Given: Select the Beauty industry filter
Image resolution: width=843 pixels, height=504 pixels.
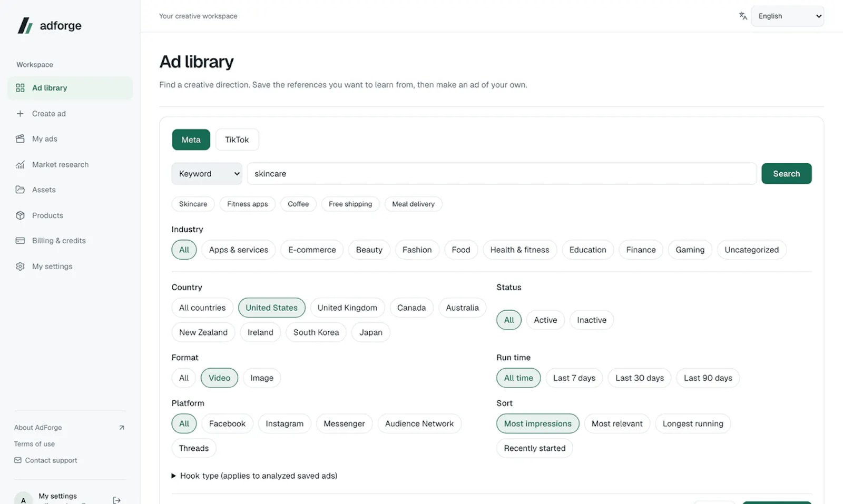Looking at the screenshot, I should click(x=369, y=250).
